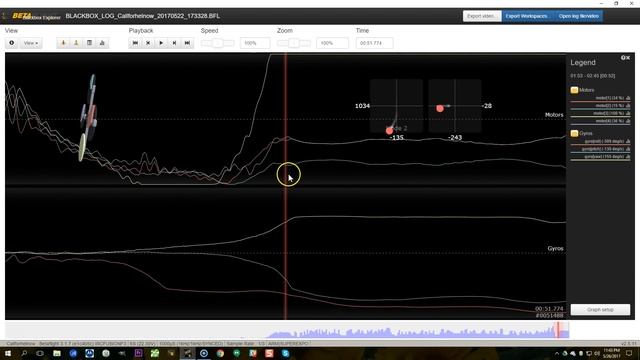Click the Blackbox Explorer BETA logo
Image resolution: width=640 pixels, height=360 pixels.
click(x=35, y=16)
